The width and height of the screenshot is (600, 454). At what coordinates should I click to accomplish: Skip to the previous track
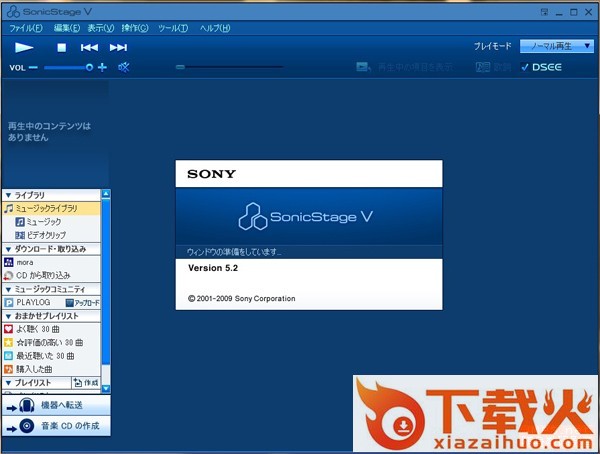tap(89, 47)
